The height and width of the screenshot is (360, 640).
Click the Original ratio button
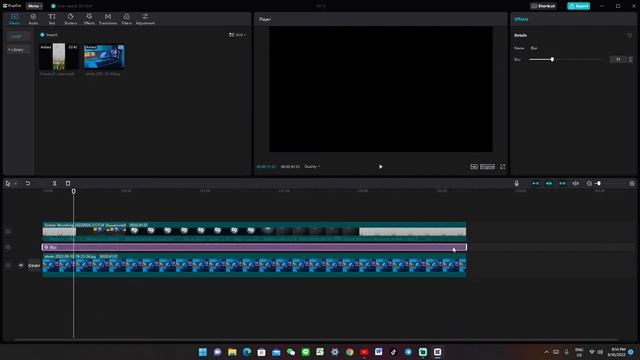coord(487,167)
